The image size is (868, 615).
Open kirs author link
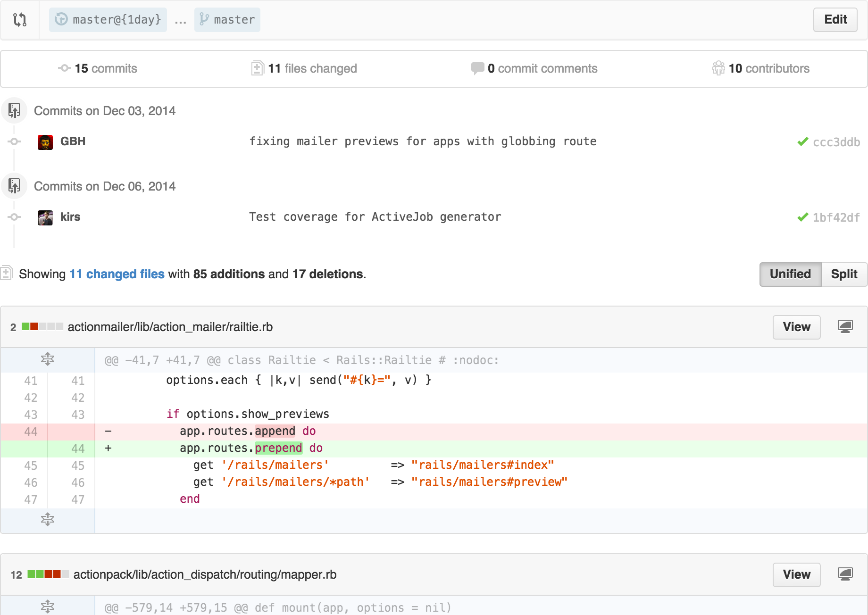(70, 217)
